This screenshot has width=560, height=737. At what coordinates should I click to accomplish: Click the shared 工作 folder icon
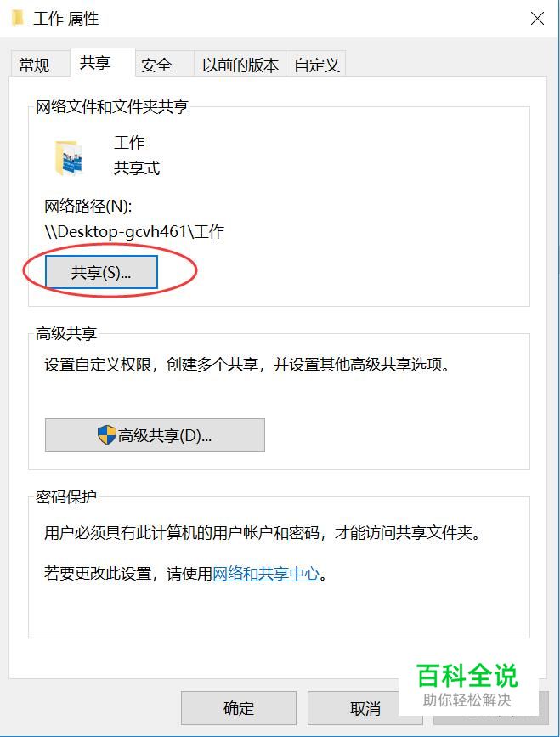point(69,158)
